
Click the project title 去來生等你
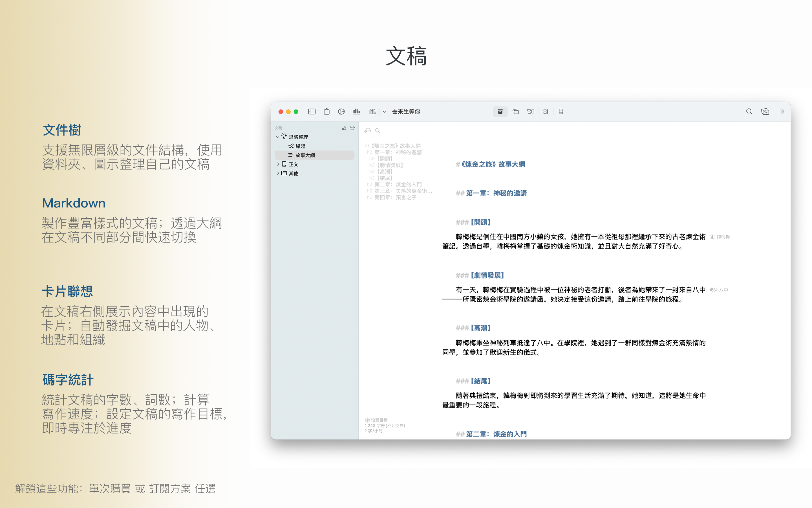pos(406,111)
